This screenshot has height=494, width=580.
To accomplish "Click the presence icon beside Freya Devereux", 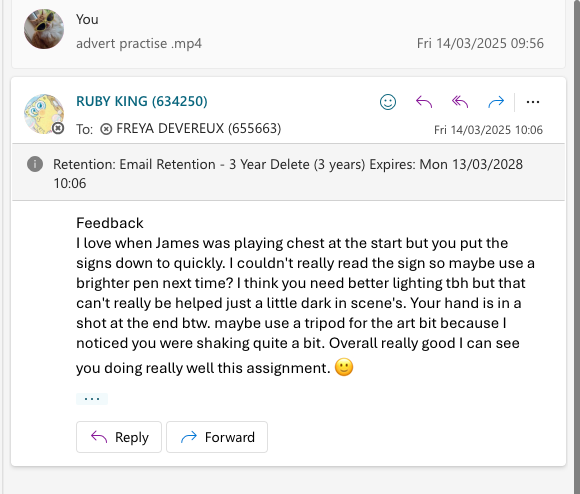I will (x=106, y=129).
